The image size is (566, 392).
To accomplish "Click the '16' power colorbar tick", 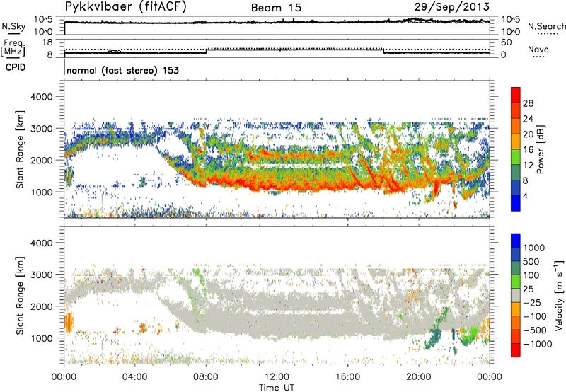I will (528, 150).
